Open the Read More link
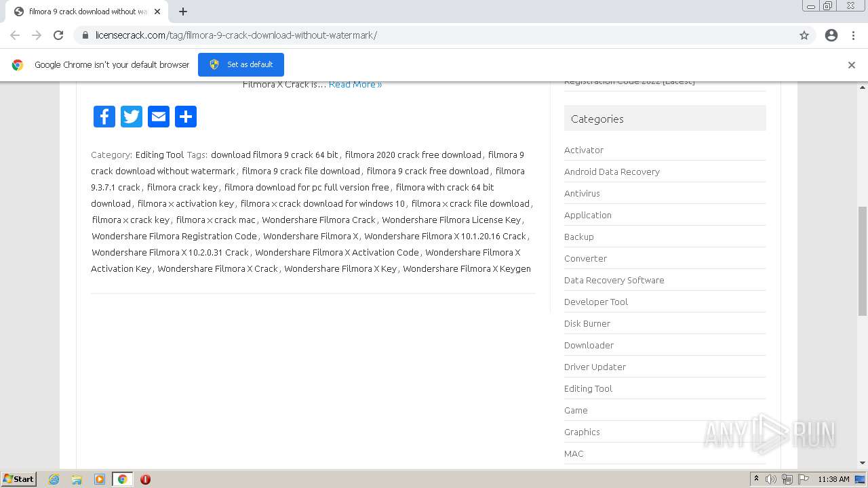Screen dimensions: 868x488 355,84
